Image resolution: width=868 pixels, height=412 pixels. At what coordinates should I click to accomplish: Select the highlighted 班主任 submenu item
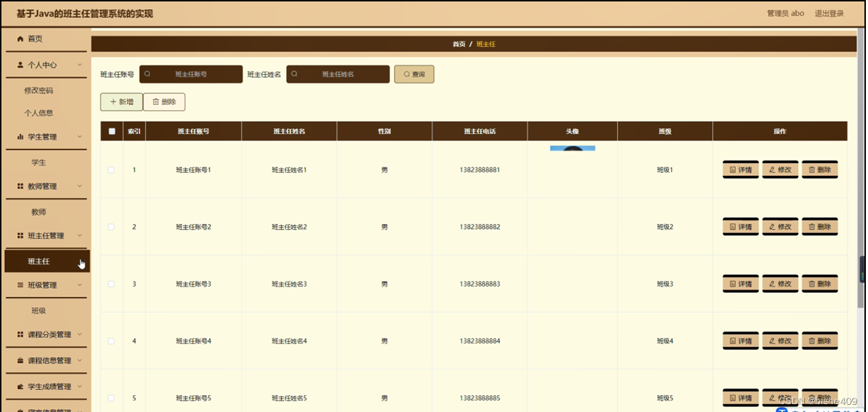point(47,262)
